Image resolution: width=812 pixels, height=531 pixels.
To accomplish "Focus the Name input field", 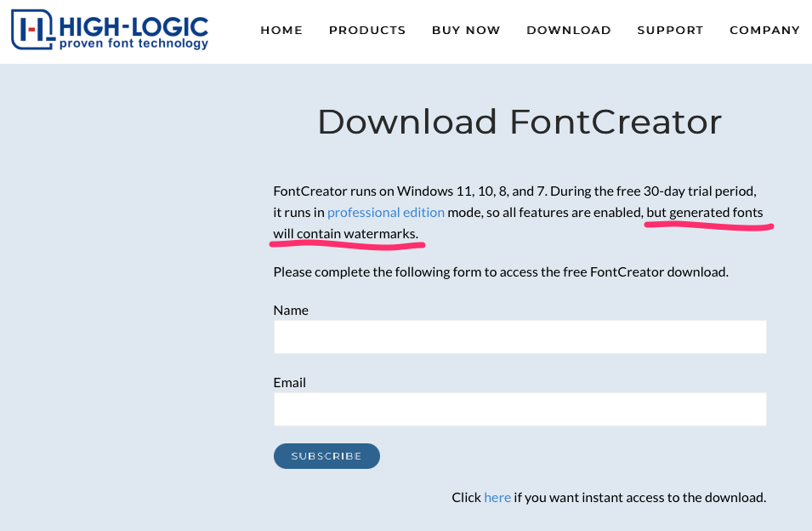I will pyautogui.click(x=520, y=337).
